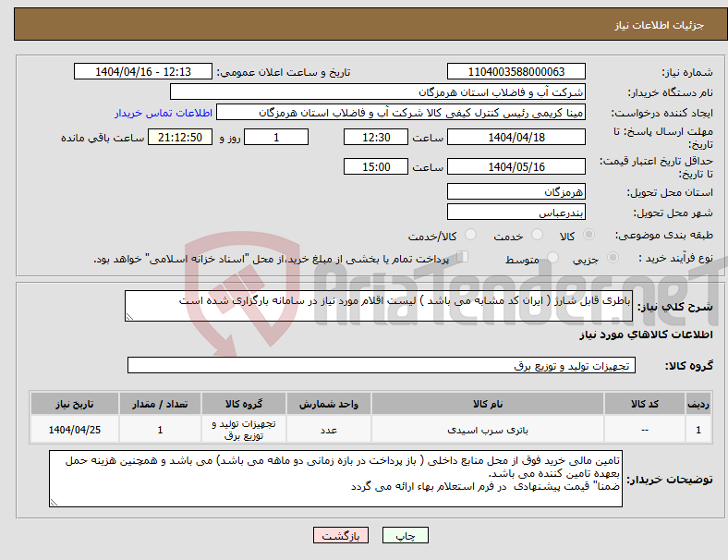Click the validity time field 15:00
The width and height of the screenshot is (728, 560).
(376, 166)
